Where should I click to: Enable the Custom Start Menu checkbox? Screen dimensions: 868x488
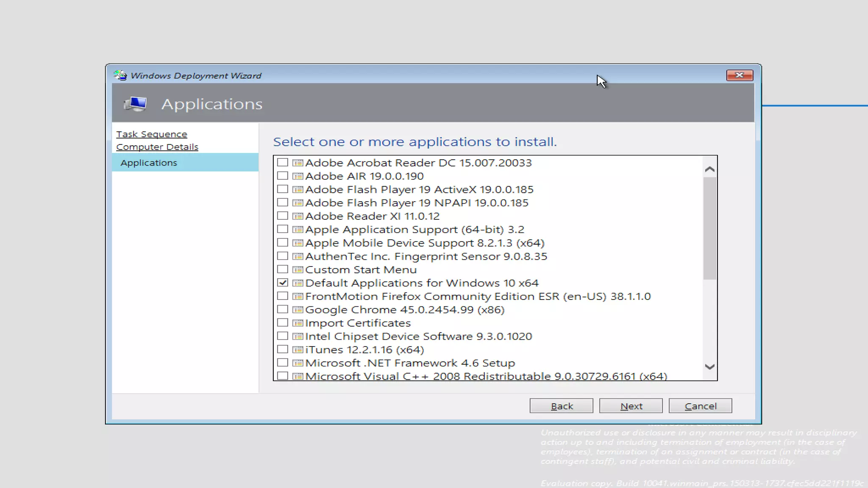(283, 269)
